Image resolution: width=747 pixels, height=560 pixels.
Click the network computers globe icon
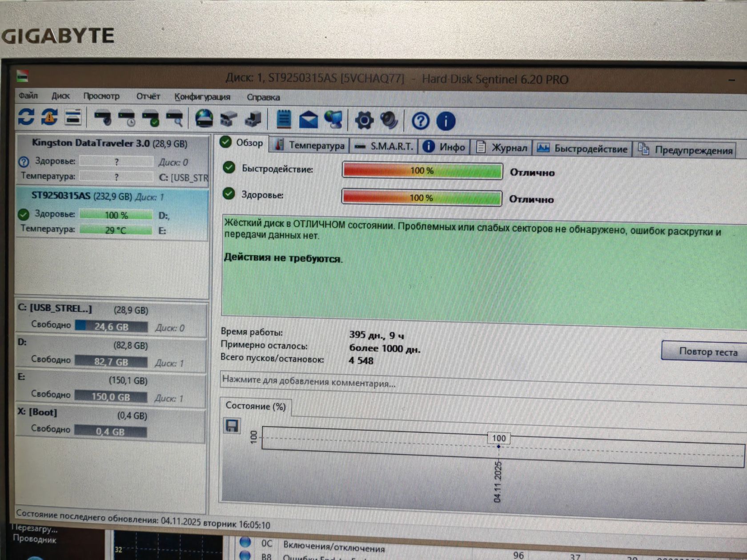point(333,120)
